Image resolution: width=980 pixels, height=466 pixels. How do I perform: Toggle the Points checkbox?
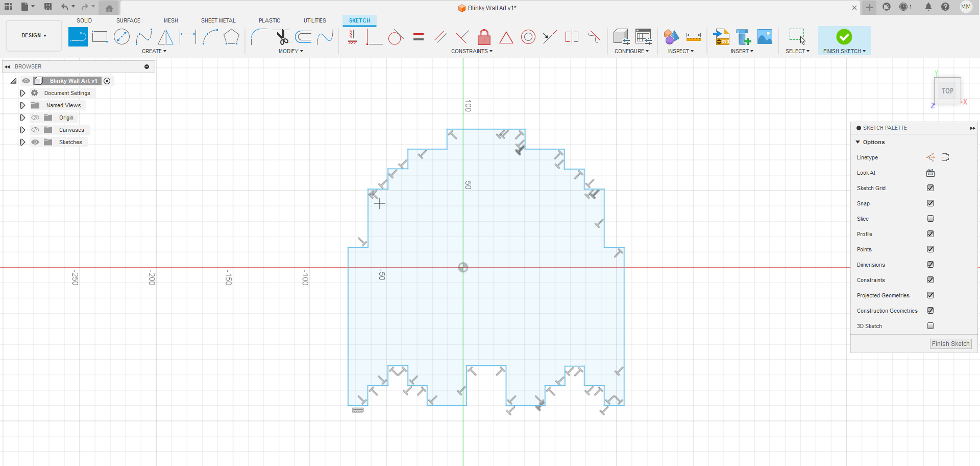tap(930, 249)
